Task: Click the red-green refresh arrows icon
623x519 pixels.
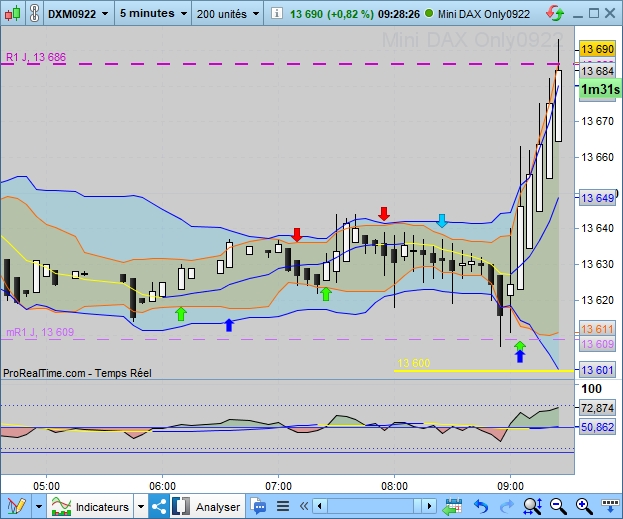Action: click(555, 13)
